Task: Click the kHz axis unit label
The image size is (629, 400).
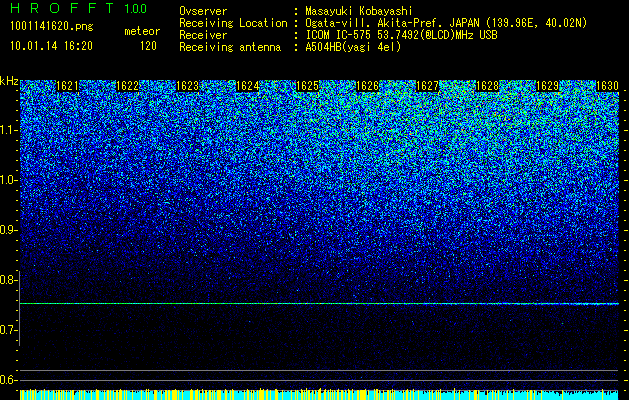Action: tap(9, 81)
